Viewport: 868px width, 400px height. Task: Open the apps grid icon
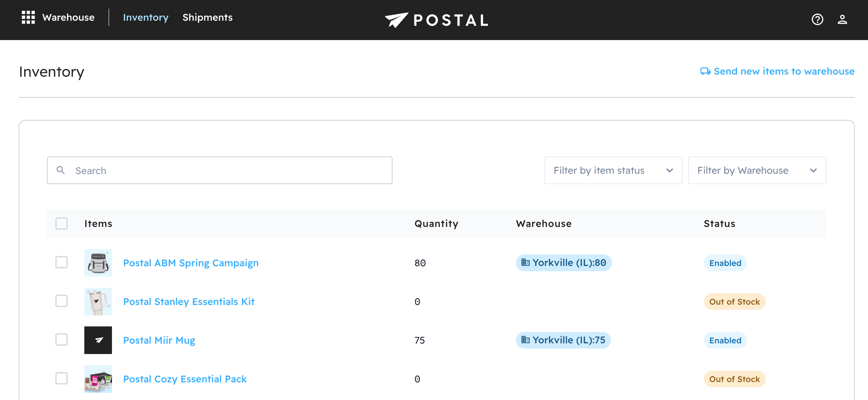click(x=28, y=17)
